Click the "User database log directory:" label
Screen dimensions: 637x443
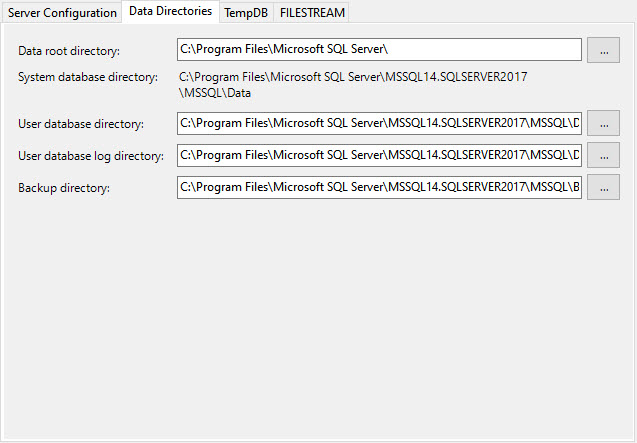point(91,156)
